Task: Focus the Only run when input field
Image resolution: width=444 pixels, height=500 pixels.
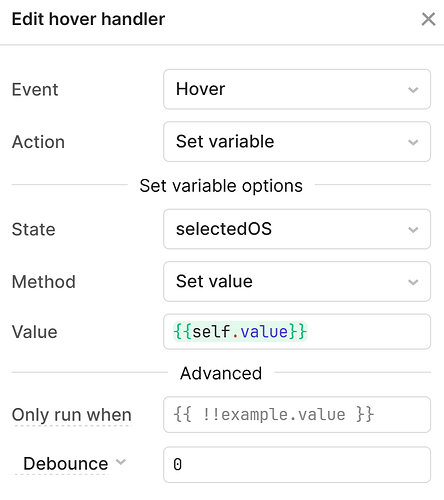Action: pos(297,415)
